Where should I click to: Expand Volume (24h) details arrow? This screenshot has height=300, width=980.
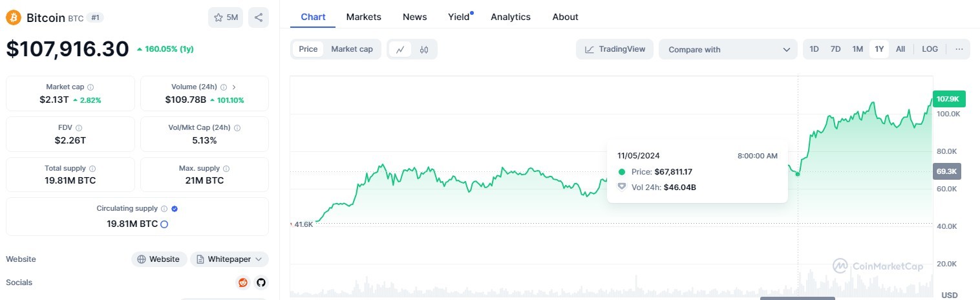[234, 87]
